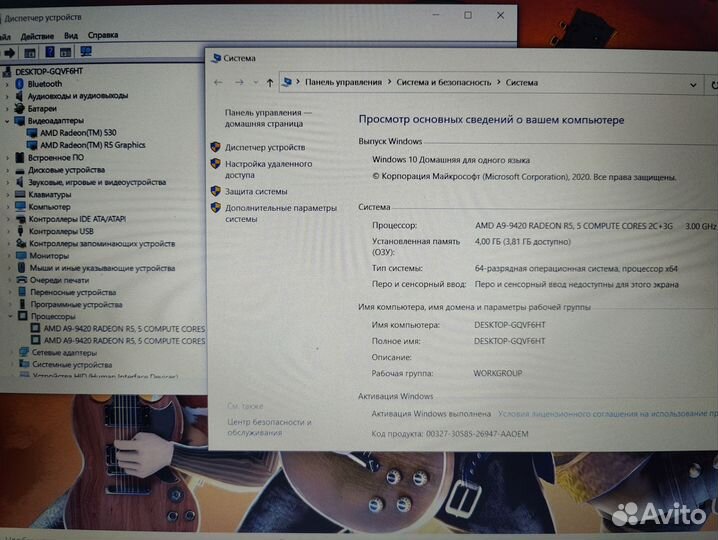Select the Очереди печати printer icon
This screenshot has width=718, height=540.
[x=22, y=280]
